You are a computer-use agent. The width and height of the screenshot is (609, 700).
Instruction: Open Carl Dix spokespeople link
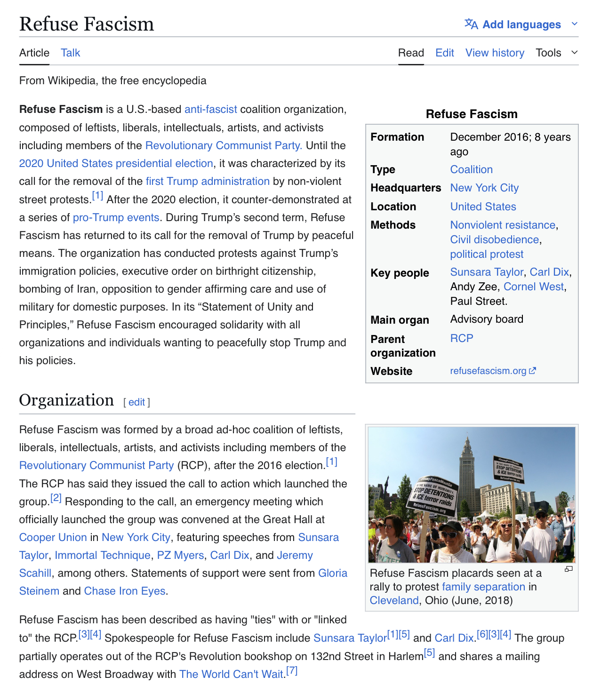pyautogui.click(x=454, y=638)
